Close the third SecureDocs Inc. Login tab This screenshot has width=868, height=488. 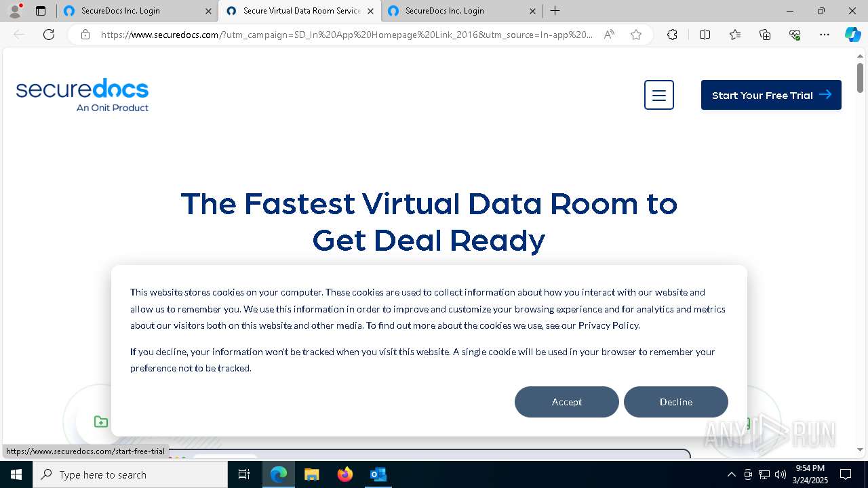click(x=532, y=11)
